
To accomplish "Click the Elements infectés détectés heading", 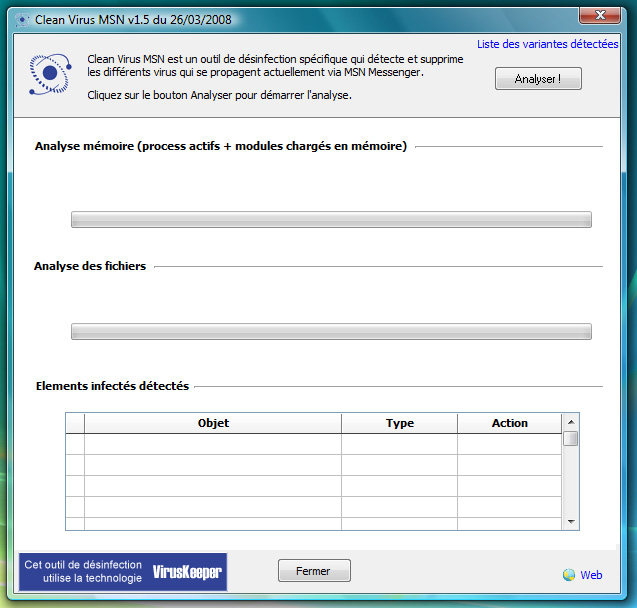I will click(112, 386).
